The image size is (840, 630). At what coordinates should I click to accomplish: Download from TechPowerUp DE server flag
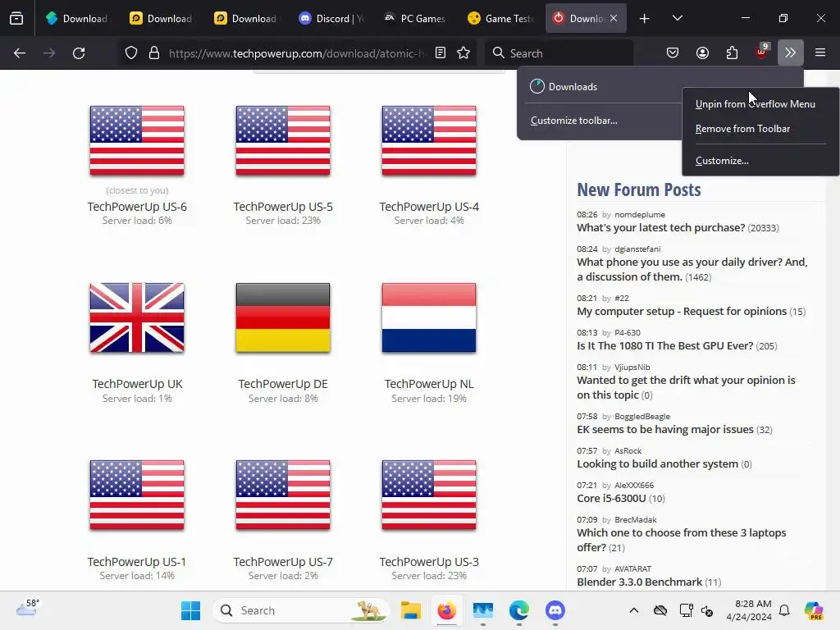click(x=283, y=317)
